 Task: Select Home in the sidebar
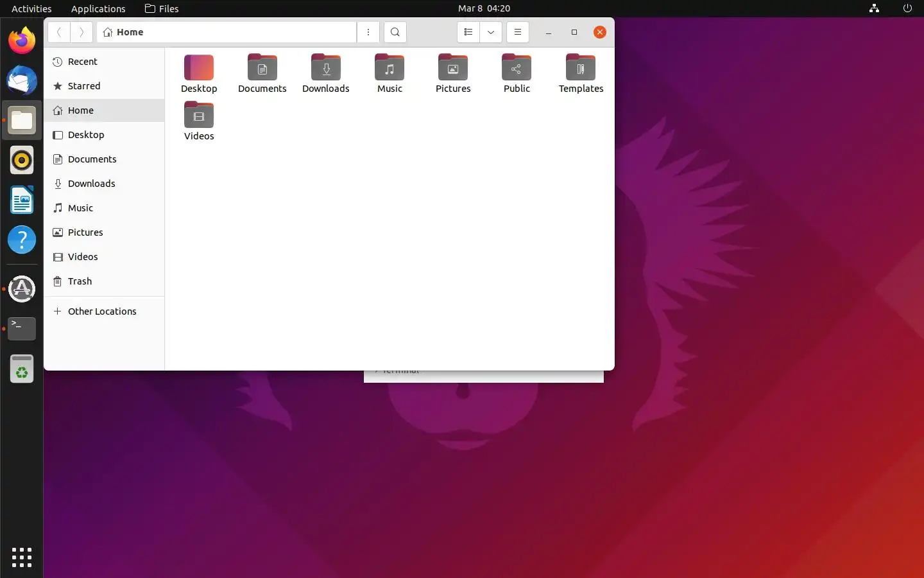(104, 110)
